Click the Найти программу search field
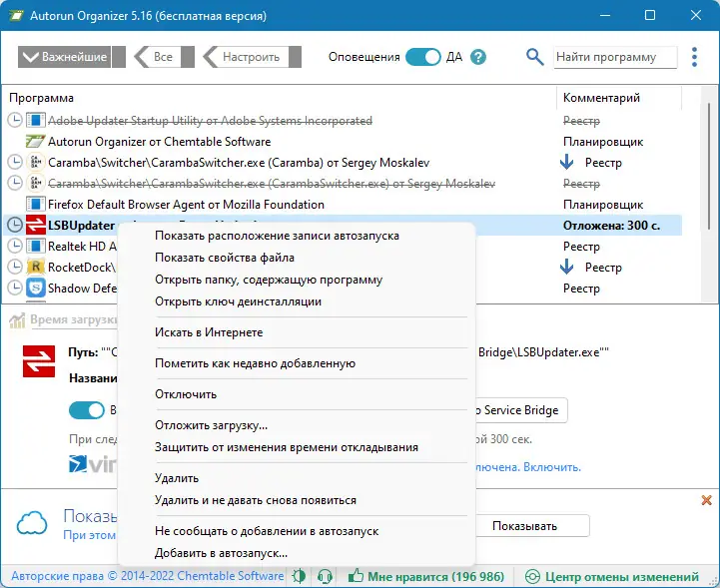Image resolution: width=720 pixels, height=588 pixels. tap(615, 57)
